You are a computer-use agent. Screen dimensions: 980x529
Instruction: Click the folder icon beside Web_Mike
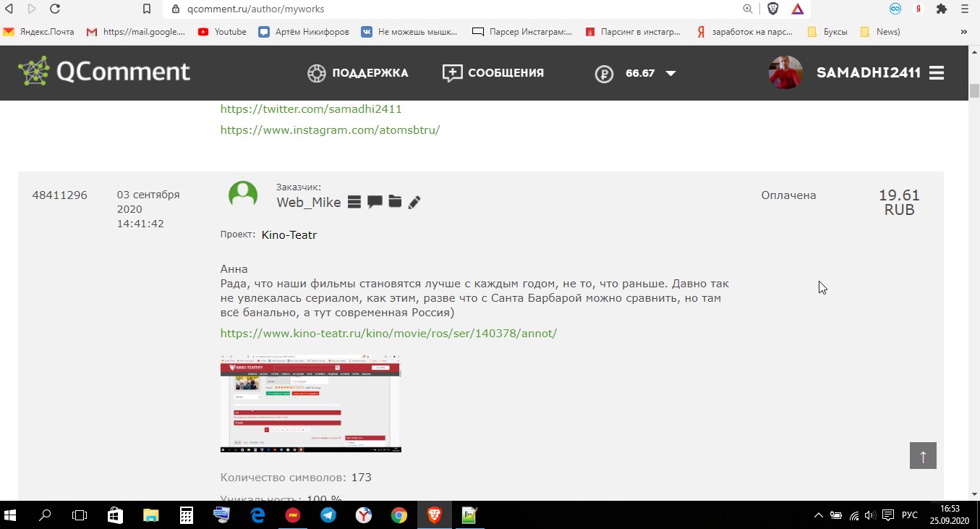[395, 202]
